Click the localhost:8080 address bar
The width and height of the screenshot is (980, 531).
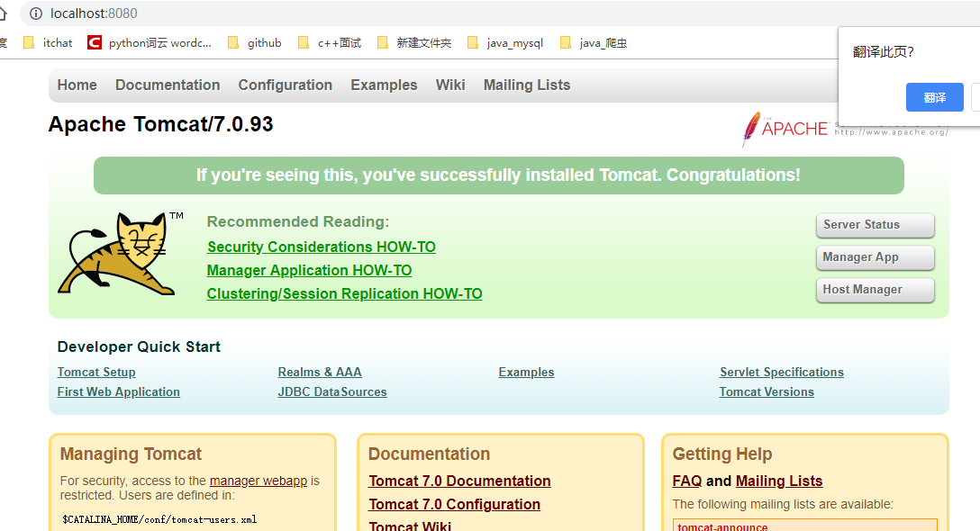tap(500, 13)
